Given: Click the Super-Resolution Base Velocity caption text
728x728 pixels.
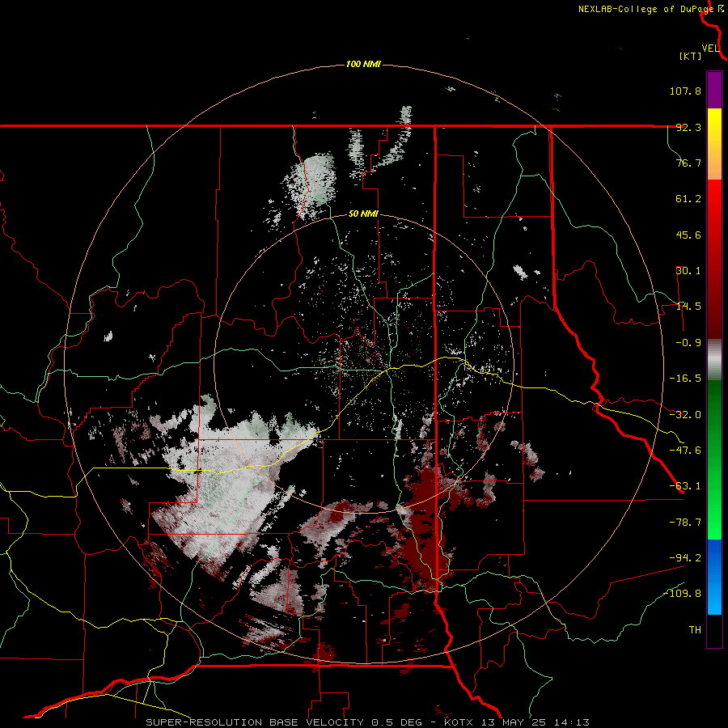Looking at the screenshot, I should coord(368,722).
